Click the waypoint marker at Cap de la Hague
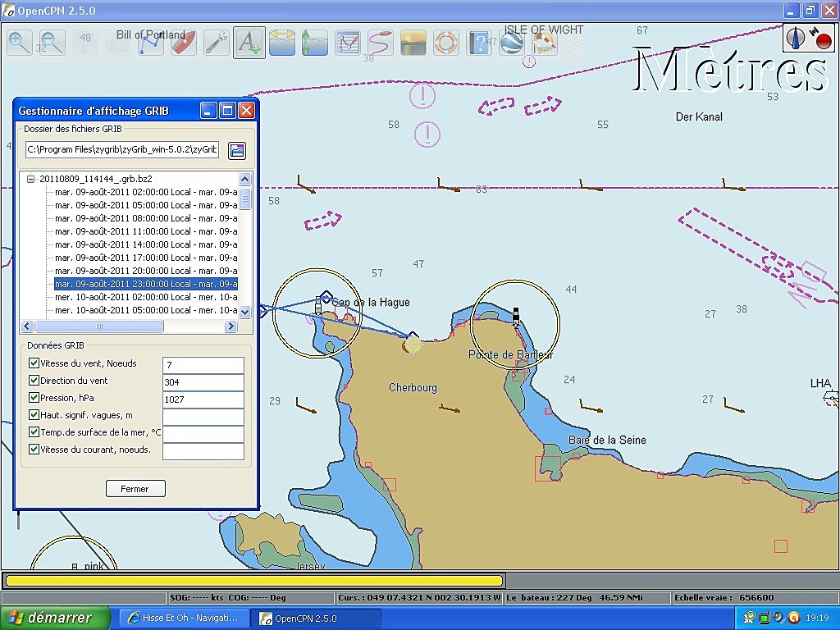Viewport: 840px width, 630px height. tap(326, 297)
